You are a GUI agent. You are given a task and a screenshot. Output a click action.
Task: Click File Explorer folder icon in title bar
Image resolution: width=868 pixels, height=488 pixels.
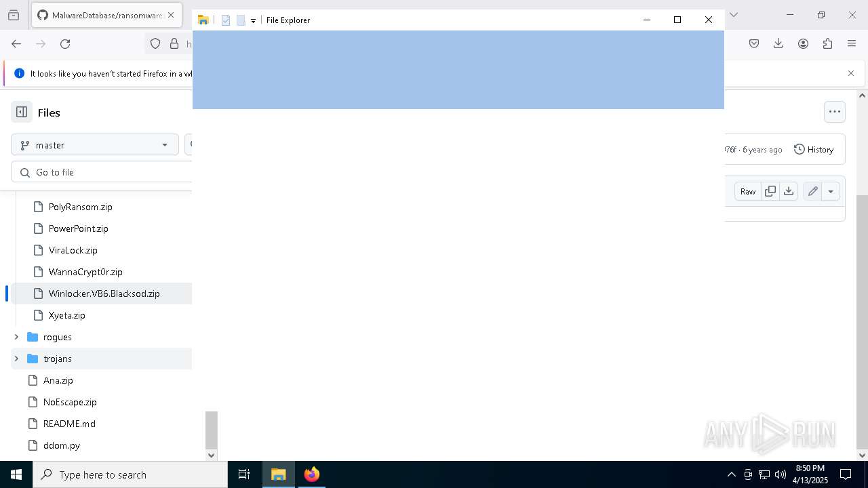[x=203, y=20]
